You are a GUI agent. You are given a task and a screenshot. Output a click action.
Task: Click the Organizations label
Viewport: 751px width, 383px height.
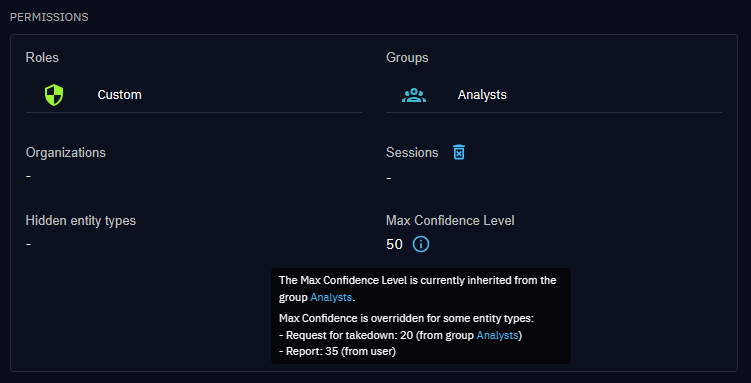tap(66, 152)
